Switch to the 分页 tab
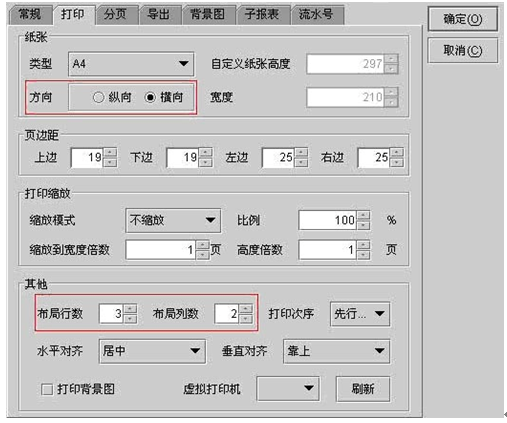 pos(115,15)
